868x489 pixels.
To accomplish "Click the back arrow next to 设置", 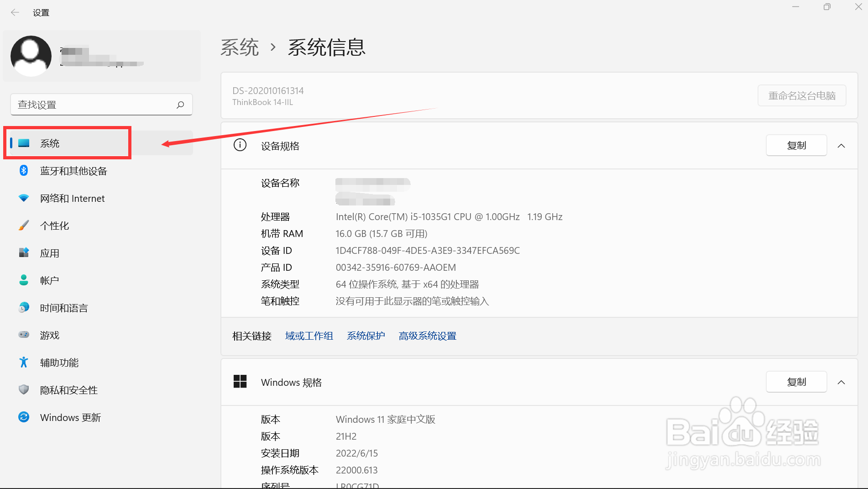I will tap(15, 12).
